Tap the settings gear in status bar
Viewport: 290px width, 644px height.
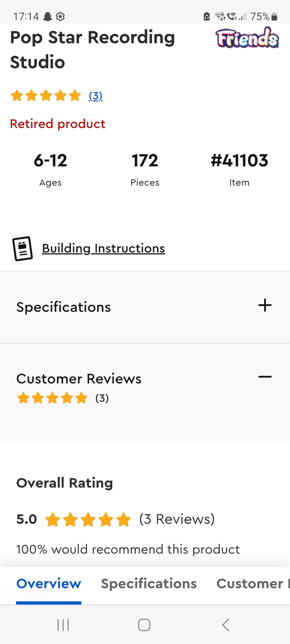point(60,16)
